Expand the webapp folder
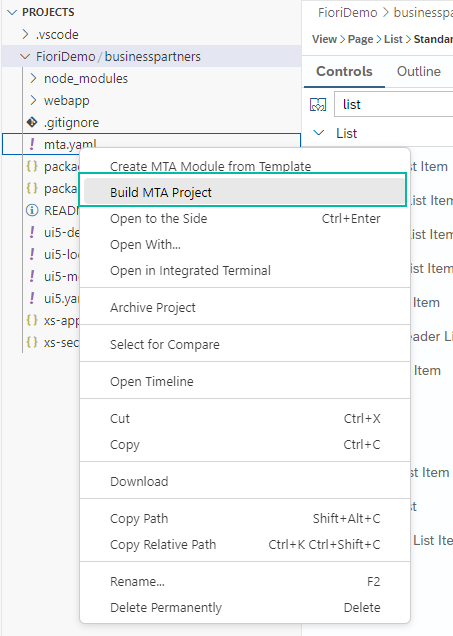 tap(34, 100)
